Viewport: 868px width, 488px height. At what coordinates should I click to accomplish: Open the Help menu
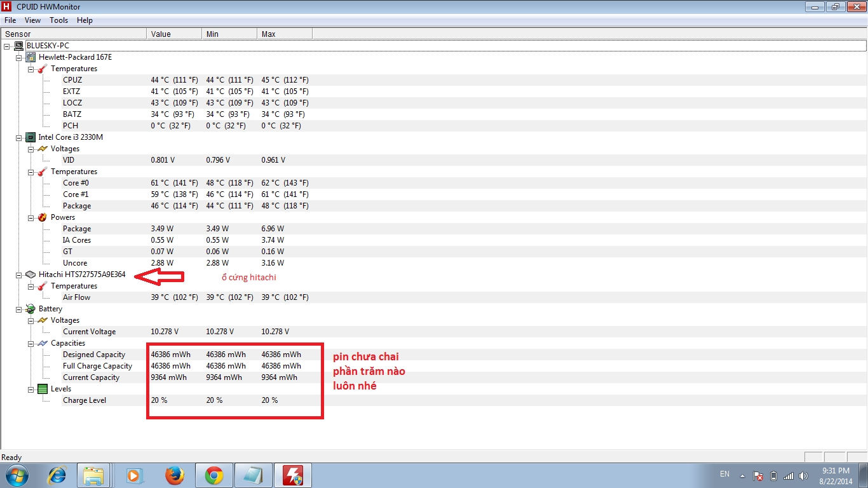point(85,20)
